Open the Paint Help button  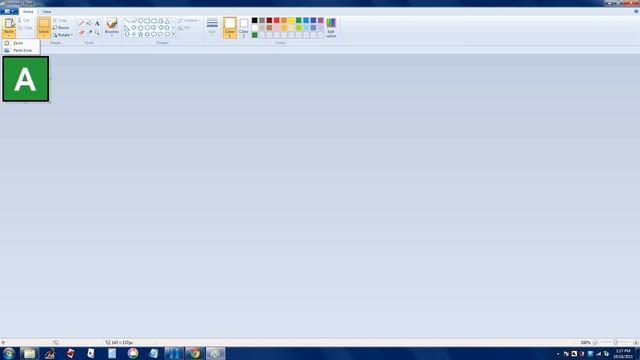636,11
